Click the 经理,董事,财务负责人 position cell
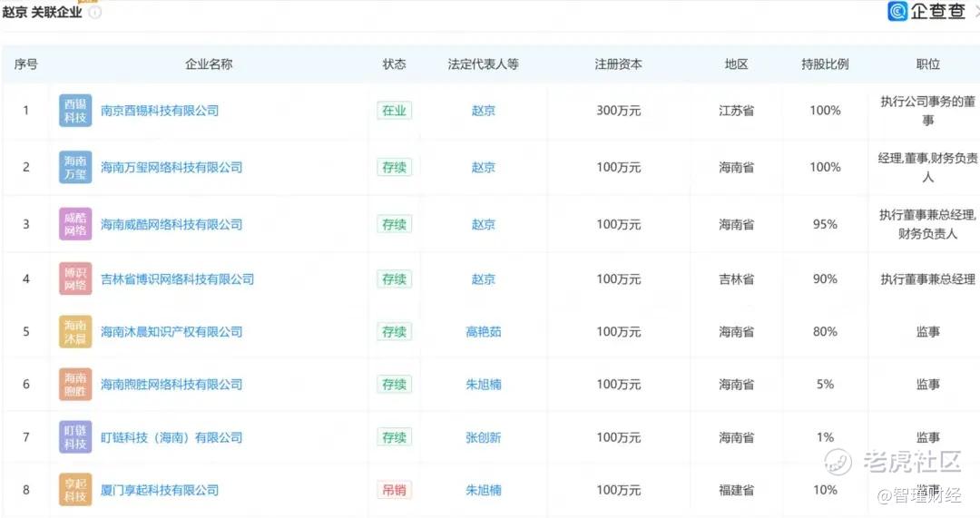 pos(928,167)
